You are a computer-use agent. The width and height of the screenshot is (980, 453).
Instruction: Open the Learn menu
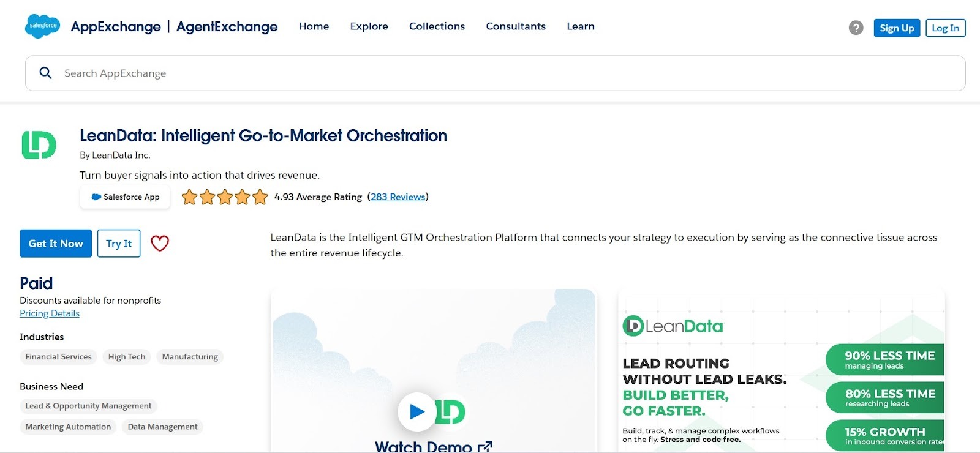[581, 26]
